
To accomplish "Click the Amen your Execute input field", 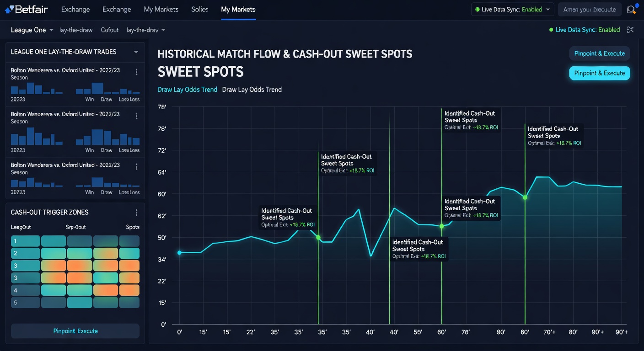I will pyautogui.click(x=590, y=9).
